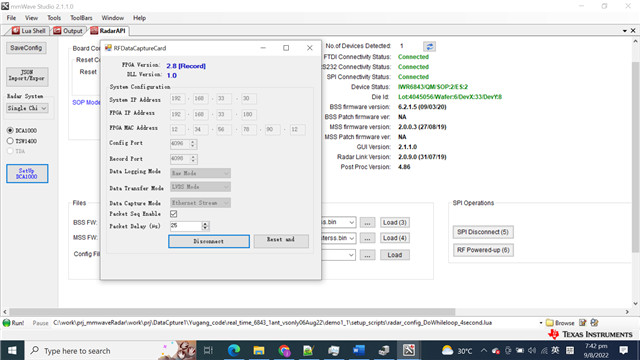Click the SaveConfig button
Viewport: 640px width, 360px height.
pos(26,48)
